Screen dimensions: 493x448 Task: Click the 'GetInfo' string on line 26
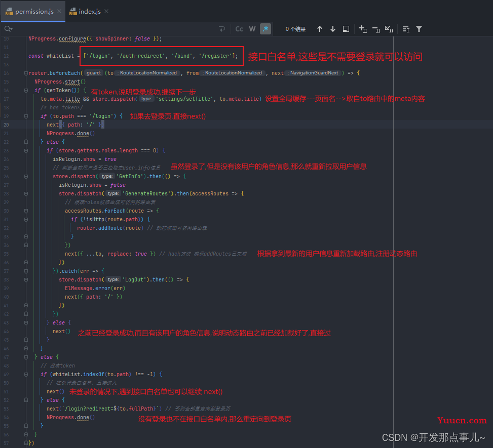pos(130,177)
